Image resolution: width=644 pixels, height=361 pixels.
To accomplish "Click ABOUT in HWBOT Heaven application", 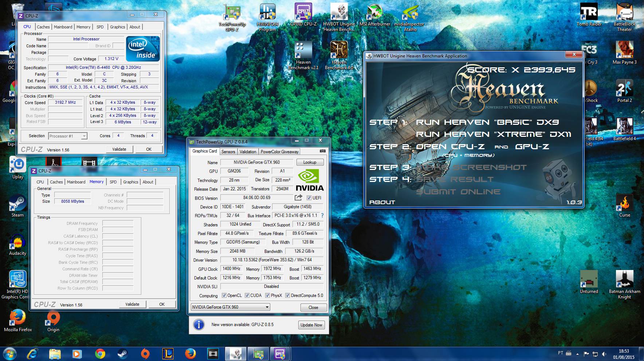I will coord(382,202).
